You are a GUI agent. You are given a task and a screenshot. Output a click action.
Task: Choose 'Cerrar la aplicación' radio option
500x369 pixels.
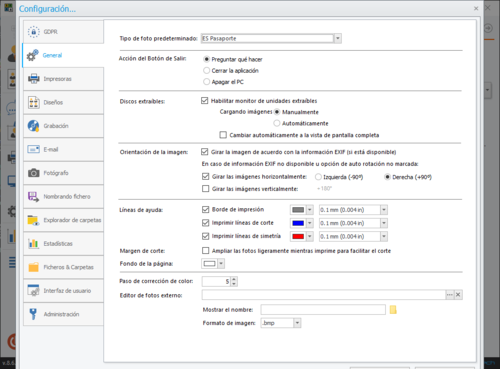click(206, 70)
